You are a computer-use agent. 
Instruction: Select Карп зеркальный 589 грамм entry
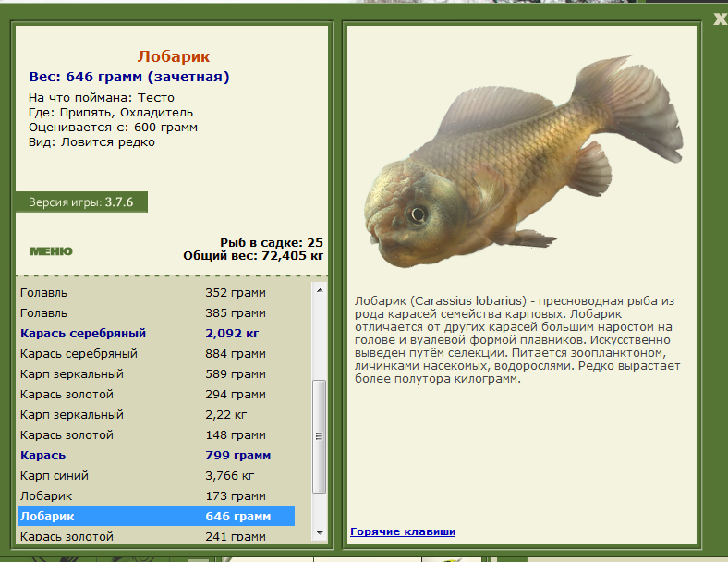point(156,373)
